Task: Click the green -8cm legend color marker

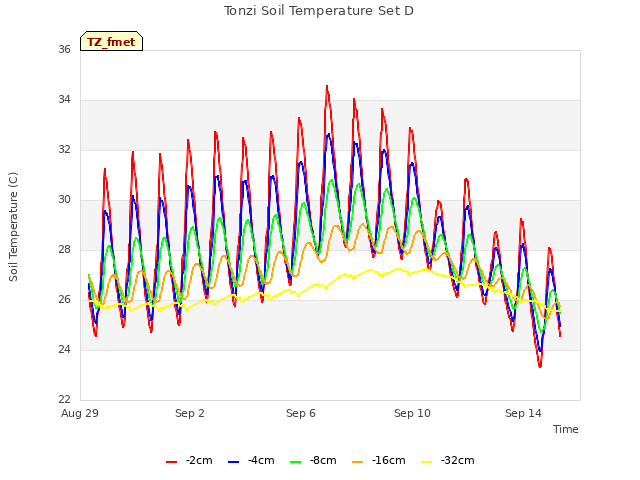Action: pos(296,462)
